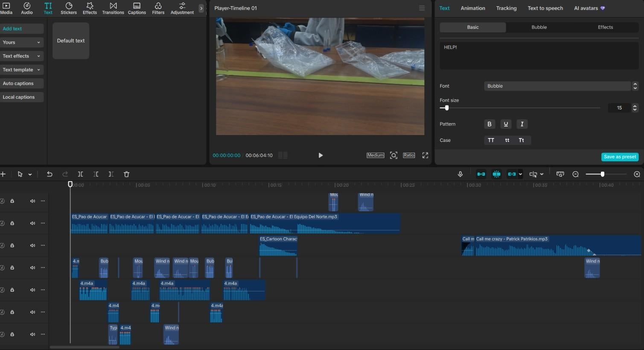644x350 pixels.
Task: Click the Save as preset button
Action: [x=620, y=157]
